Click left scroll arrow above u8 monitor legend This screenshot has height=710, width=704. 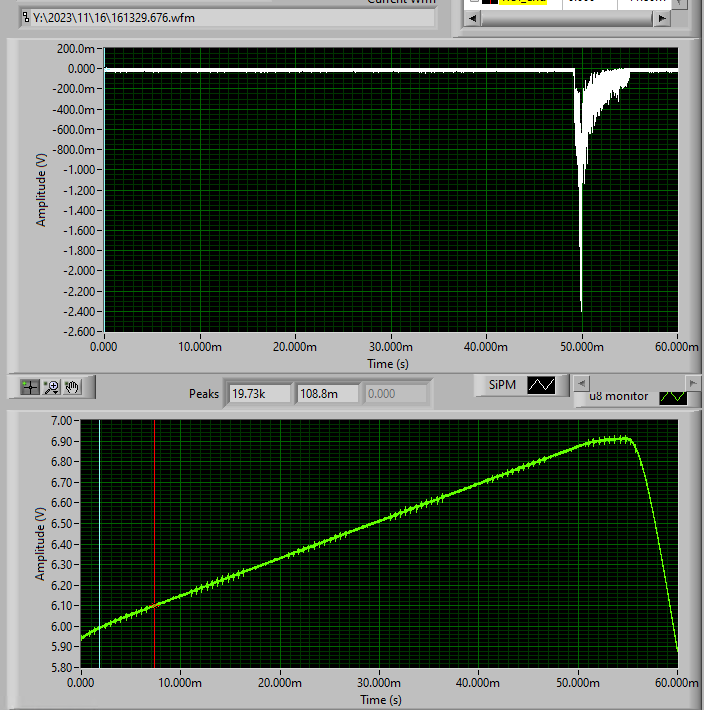(582, 383)
